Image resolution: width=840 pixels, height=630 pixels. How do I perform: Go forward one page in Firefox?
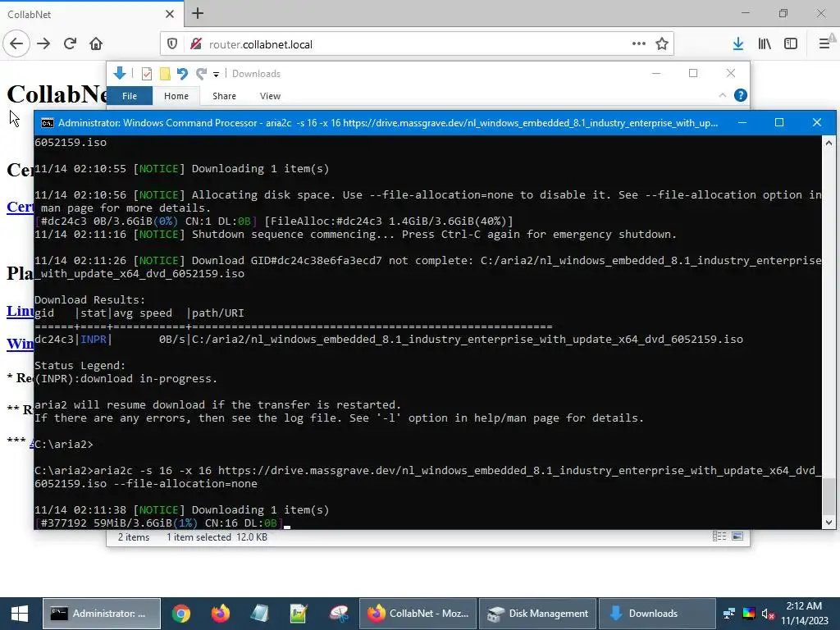(x=43, y=44)
